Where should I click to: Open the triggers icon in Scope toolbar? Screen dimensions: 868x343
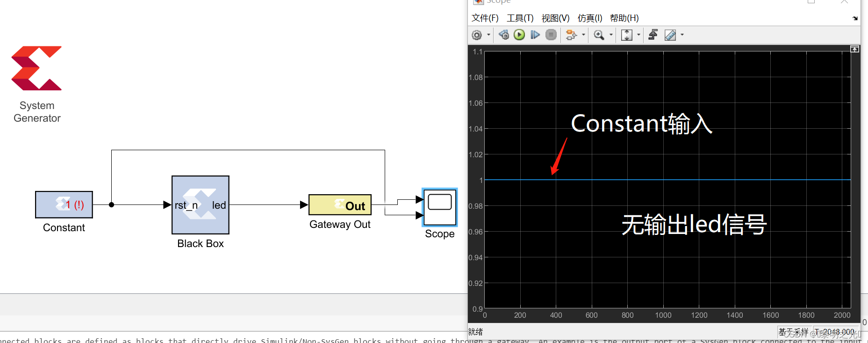(653, 35)
